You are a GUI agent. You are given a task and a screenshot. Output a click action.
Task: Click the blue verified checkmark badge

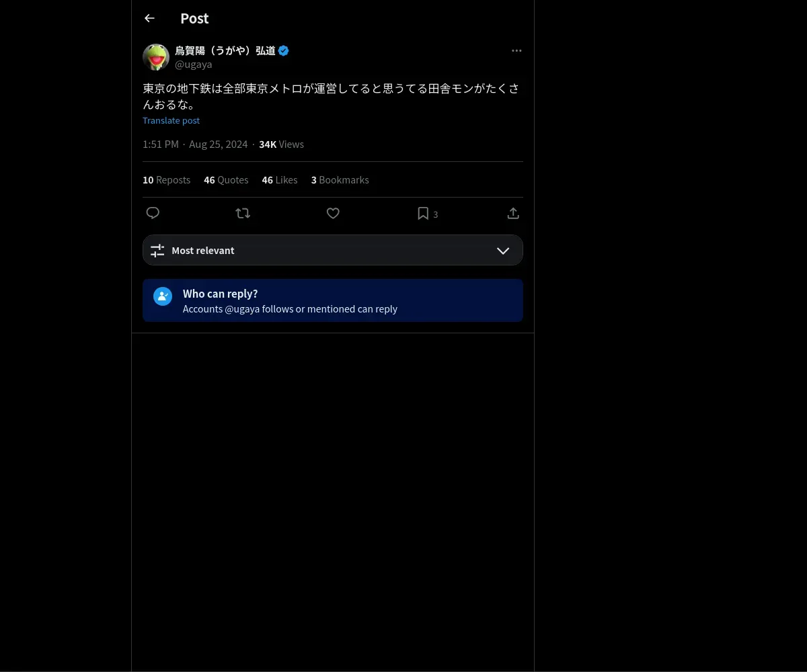point(284,50)
